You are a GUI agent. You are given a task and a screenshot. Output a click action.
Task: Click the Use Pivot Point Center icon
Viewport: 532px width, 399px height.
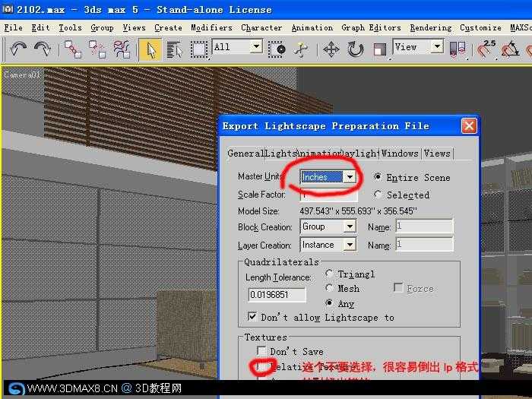[x=457, y=49]
